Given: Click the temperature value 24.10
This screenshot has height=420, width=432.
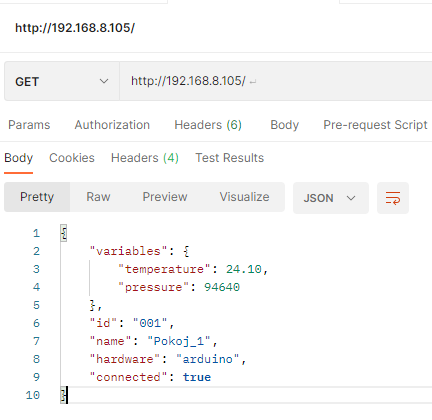Looking at the screenshot, I should tap(244, 269).
